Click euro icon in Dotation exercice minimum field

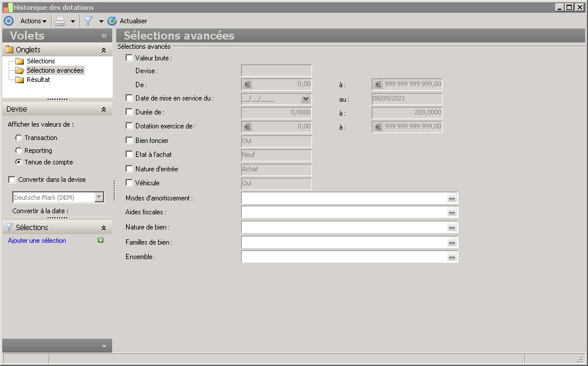click(x=248, y=127)
